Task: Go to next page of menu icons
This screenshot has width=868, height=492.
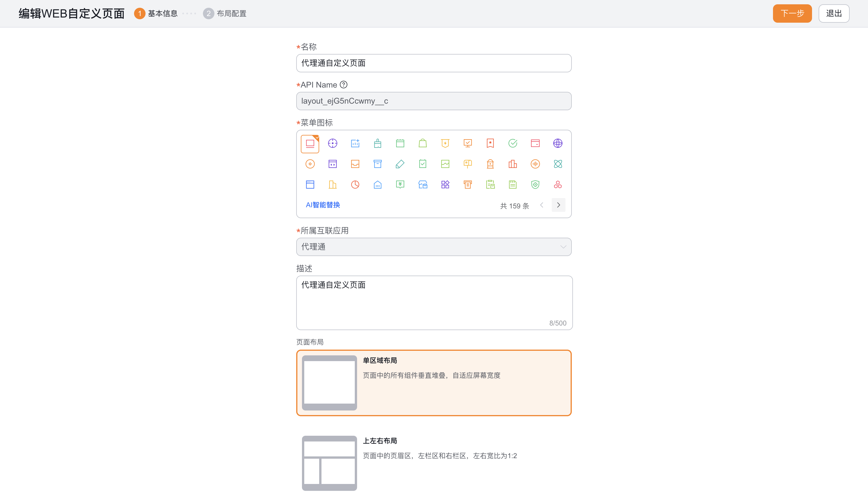Action: pos(558,205)
